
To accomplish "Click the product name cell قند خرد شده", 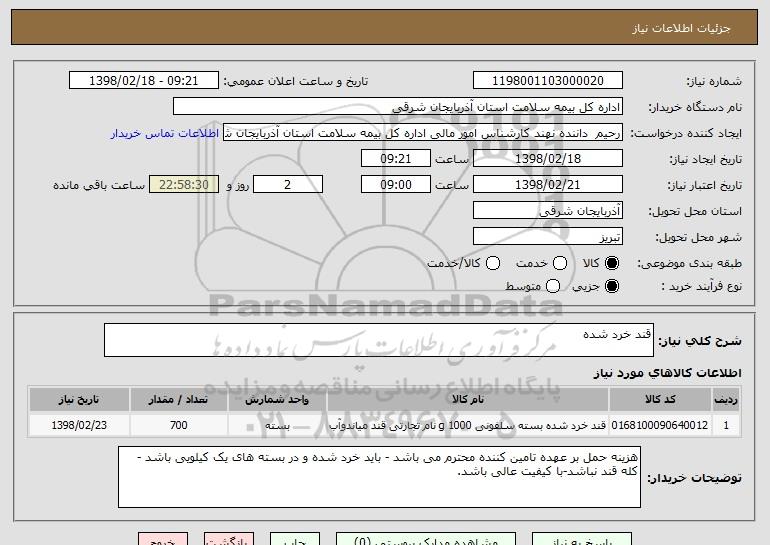I will pos(468,425).
